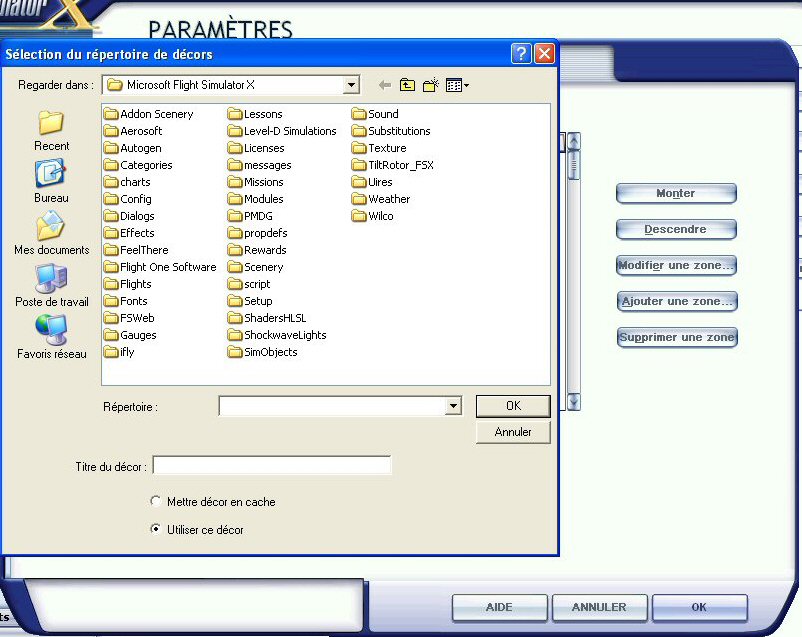Click Annuler in the directory dialog
The width and height of the screenshot is (802, 637).
[513, 432]
